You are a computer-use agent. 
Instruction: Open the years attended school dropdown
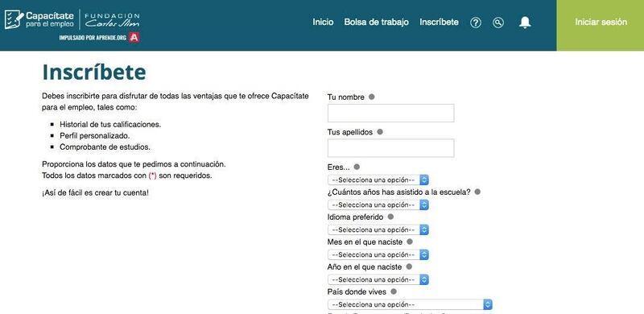click(378, 205)
